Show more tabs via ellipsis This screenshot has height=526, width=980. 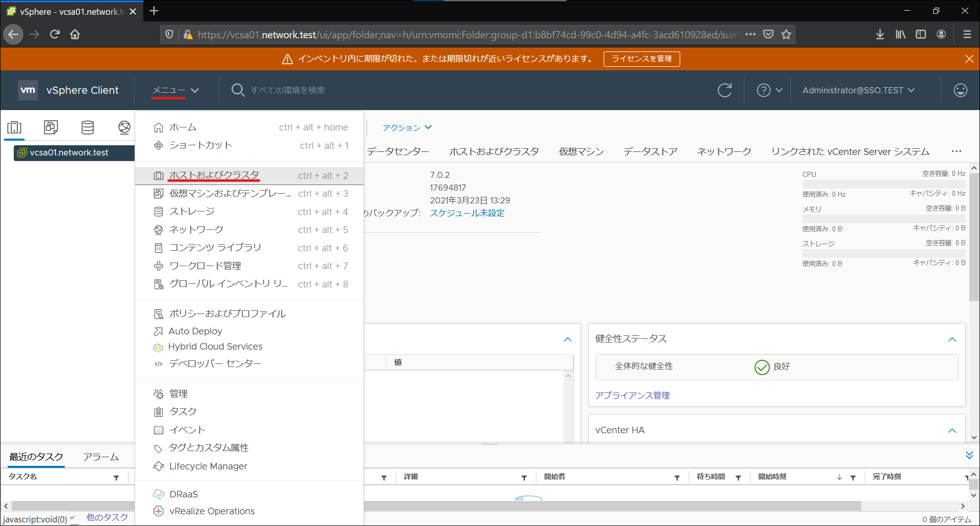[957, 151]
